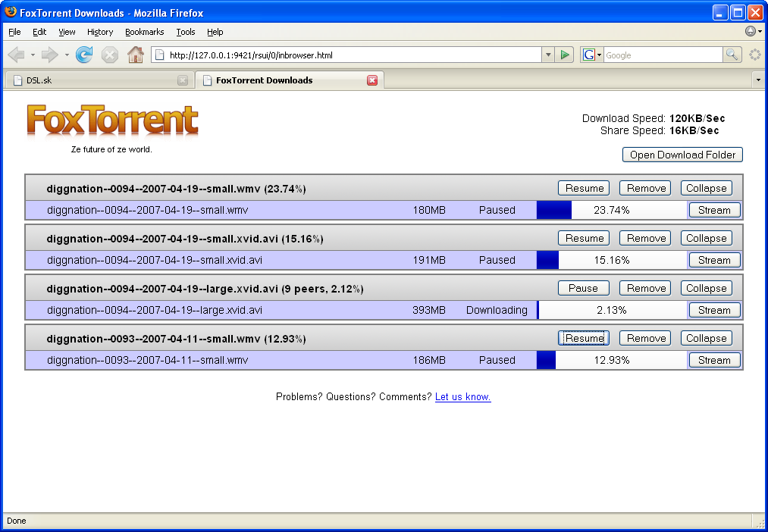Click the 2.13% progress bar

(612, 310)
